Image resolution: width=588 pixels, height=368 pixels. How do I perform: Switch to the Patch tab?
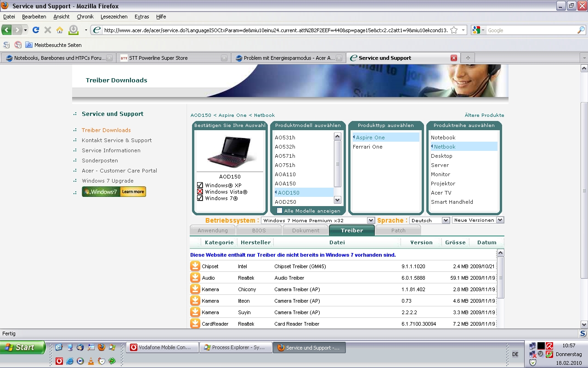[x=398, y=230]
